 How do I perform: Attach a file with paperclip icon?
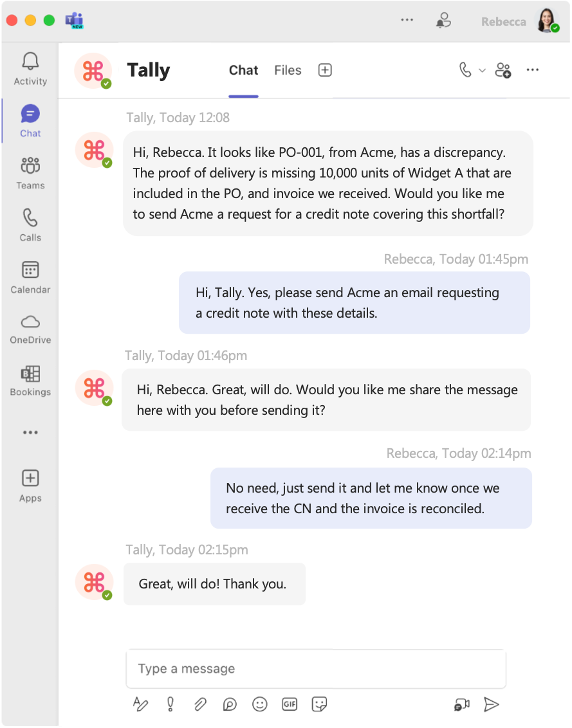tap(200, 704)
